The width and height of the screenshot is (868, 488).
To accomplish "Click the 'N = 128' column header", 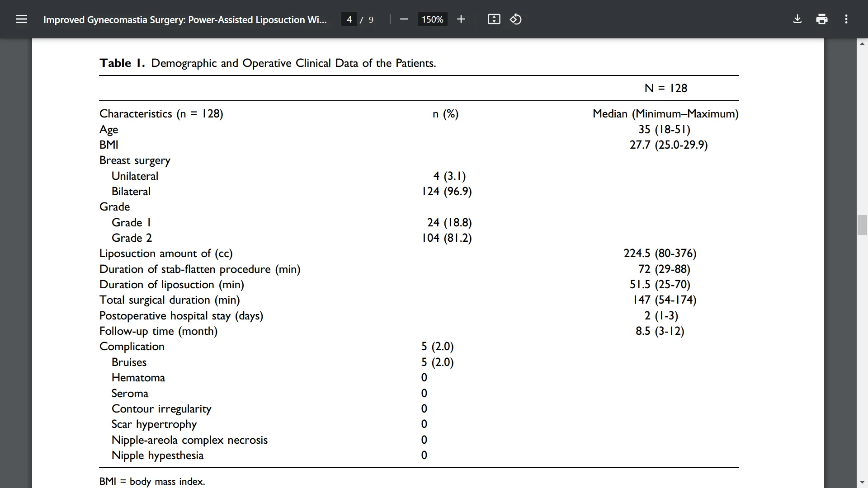I will tap(666, 88).
